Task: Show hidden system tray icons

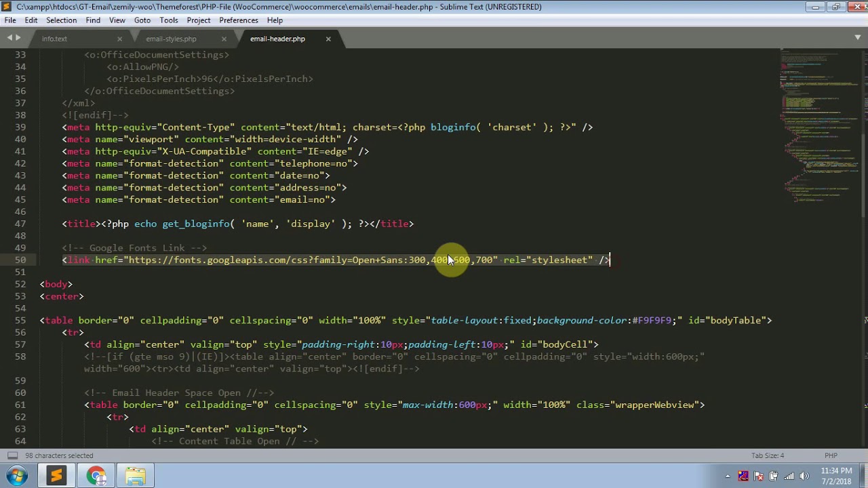Action: point(728,476)
